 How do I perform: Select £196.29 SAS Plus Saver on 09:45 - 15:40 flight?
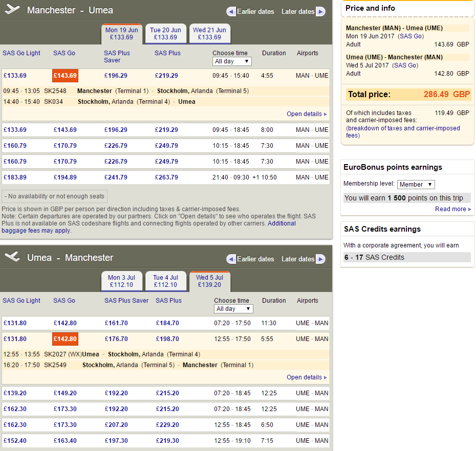(116, 76)
